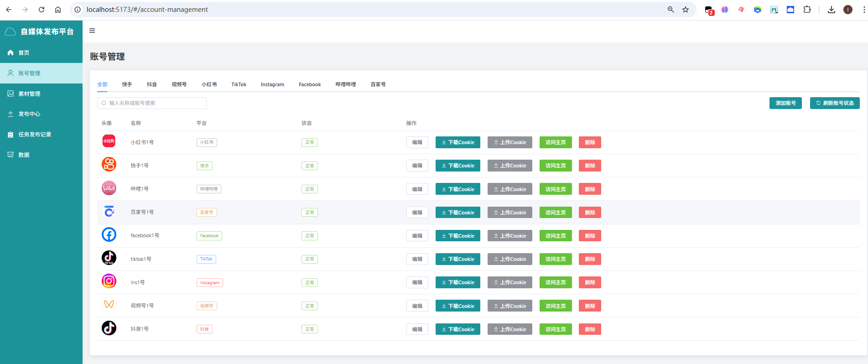Open 任务发布记录 sidebar item
The image size is (868, 364).
(x=35, y=135)
